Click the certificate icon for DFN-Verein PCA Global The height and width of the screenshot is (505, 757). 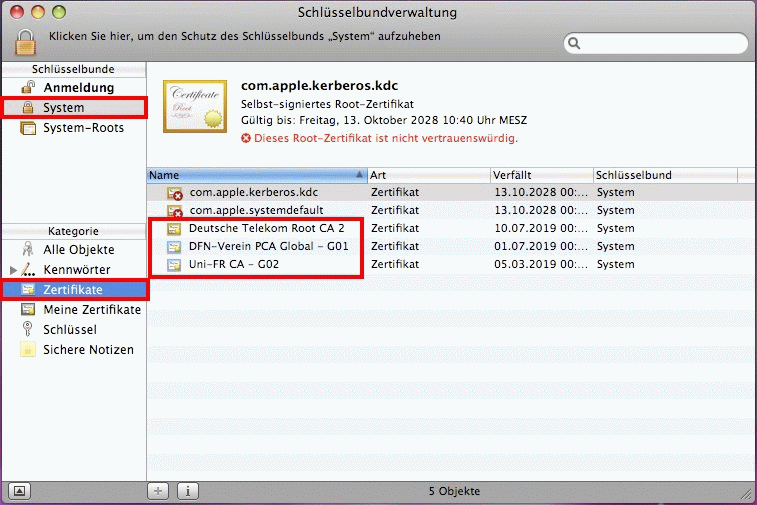pos(174,247)
